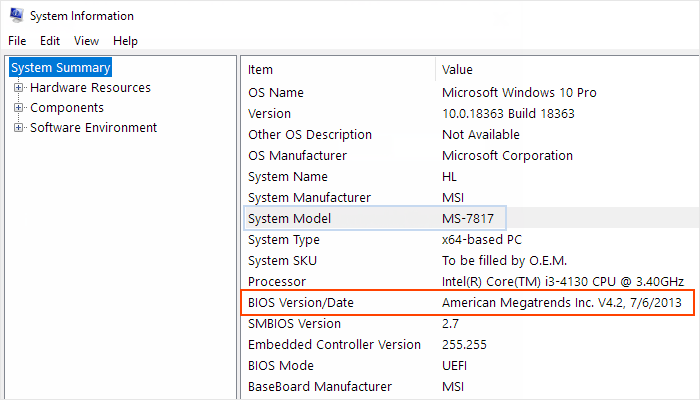
Task: Select the OS Manufacturer row label
Action: point(297,155)
